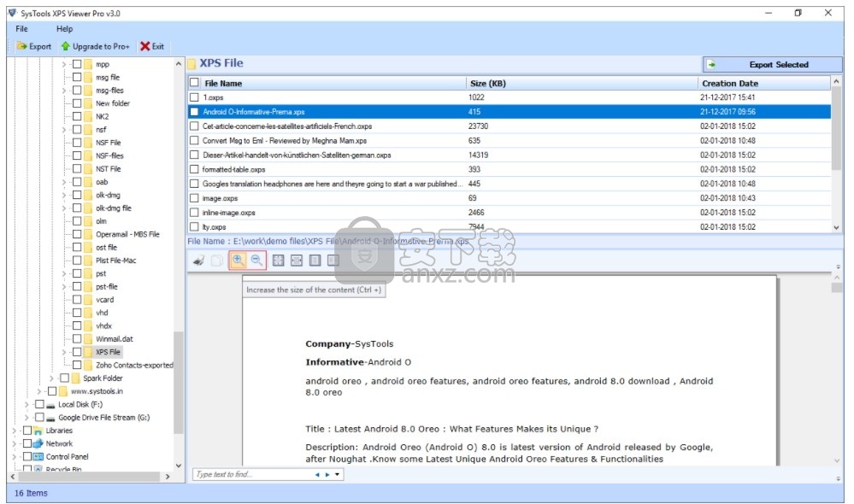Click the yellow folder icon beside XPS File heading
The image size is (854, 504).
tap(191, 64)
